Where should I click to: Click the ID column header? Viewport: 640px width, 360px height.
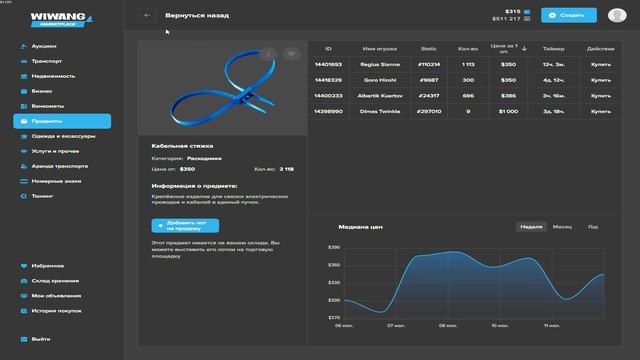328,49
